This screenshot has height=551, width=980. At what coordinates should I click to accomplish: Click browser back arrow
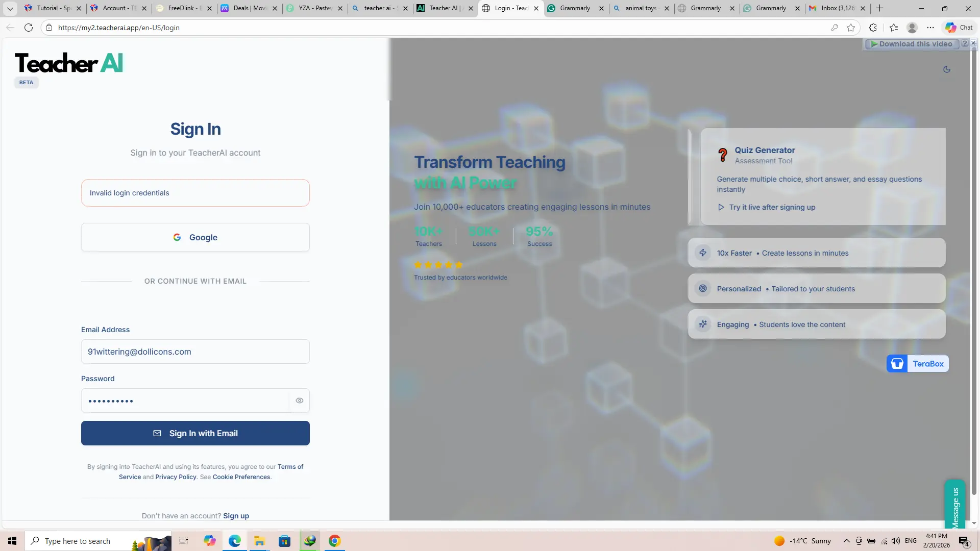click(10, 28)
